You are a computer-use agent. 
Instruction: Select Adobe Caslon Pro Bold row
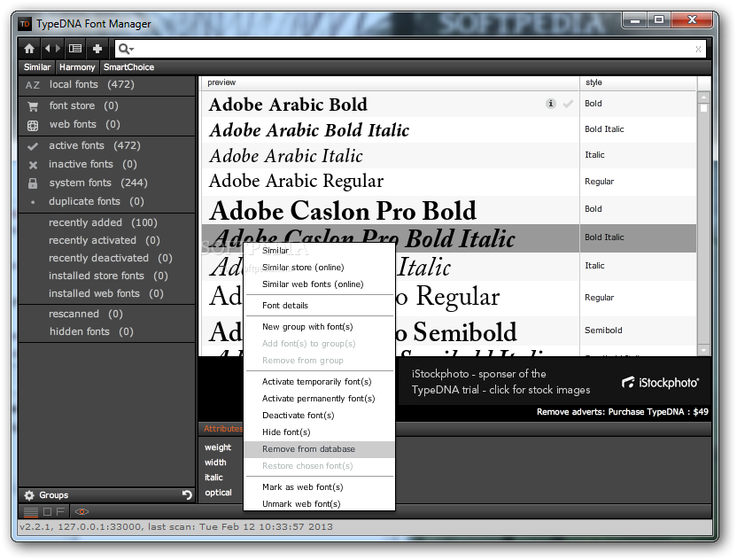449,210
